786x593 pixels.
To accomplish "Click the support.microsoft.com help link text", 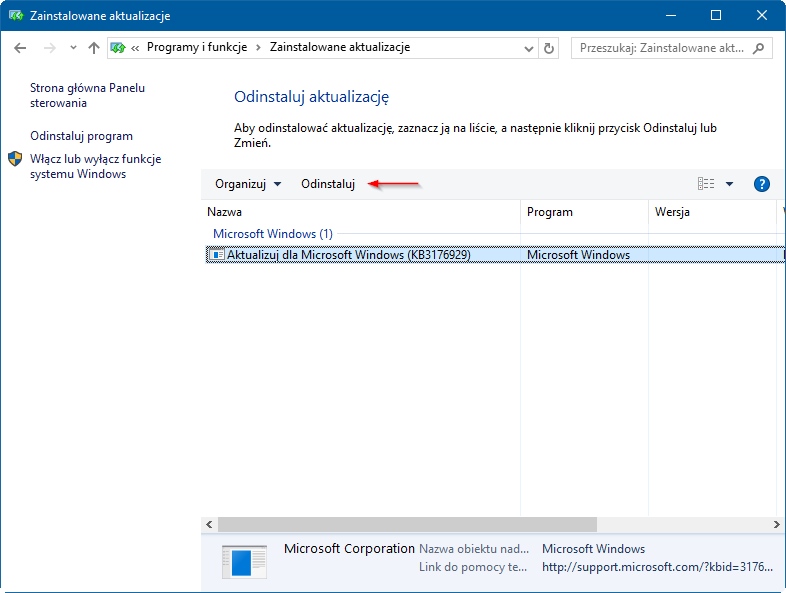I will (x=657, y=567).
